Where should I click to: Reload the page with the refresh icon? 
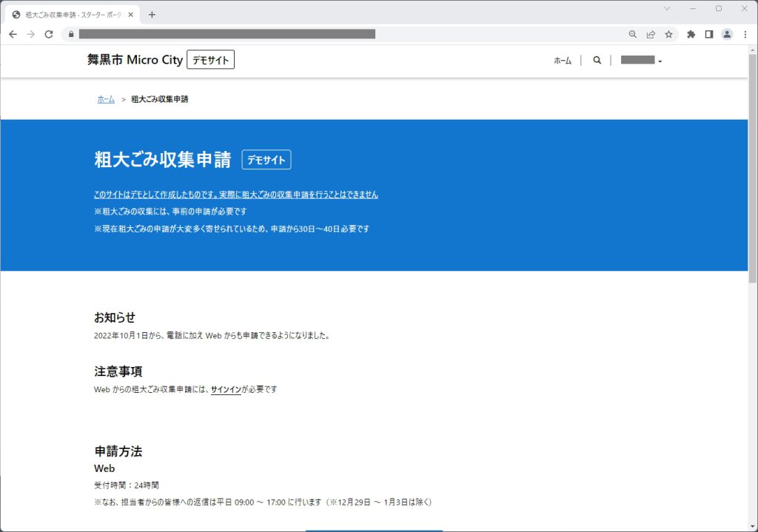pyautogui.click(x=49, y=34)
